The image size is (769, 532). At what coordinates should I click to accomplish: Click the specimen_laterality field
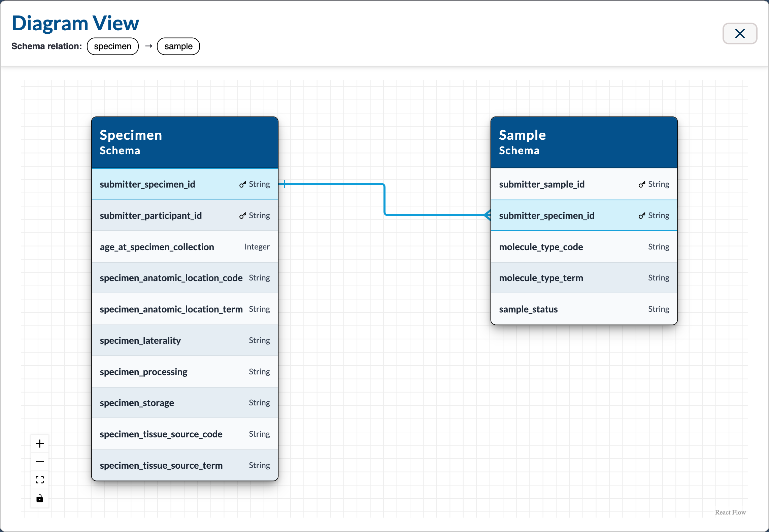pyautogui.click(x=185, y=340)
